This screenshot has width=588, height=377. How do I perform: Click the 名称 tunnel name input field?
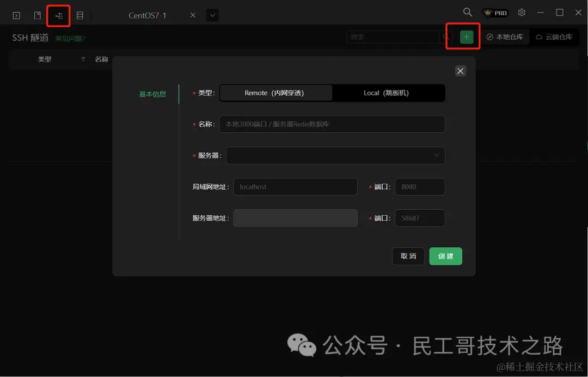(x=332, y=124)
